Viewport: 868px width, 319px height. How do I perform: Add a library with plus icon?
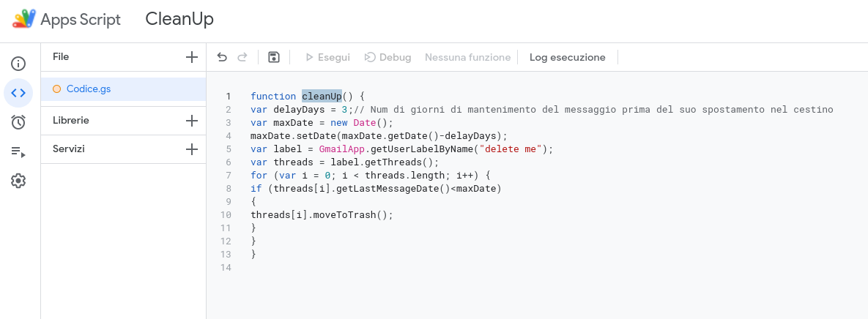point(191,121)
